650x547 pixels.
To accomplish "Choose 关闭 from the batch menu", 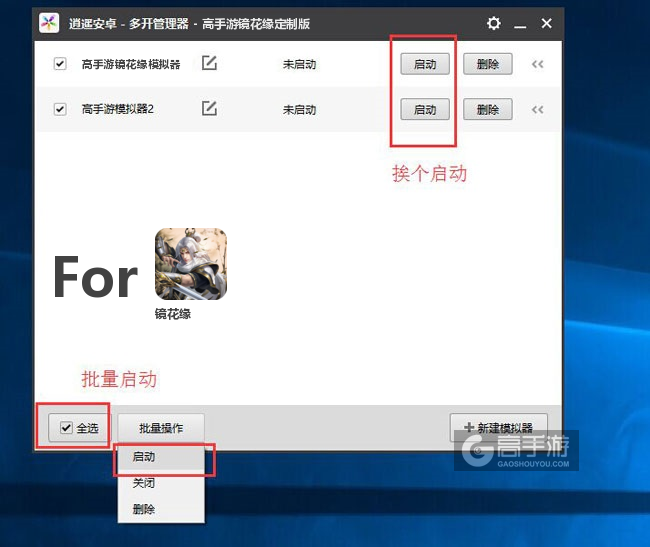I will (144, 483).
